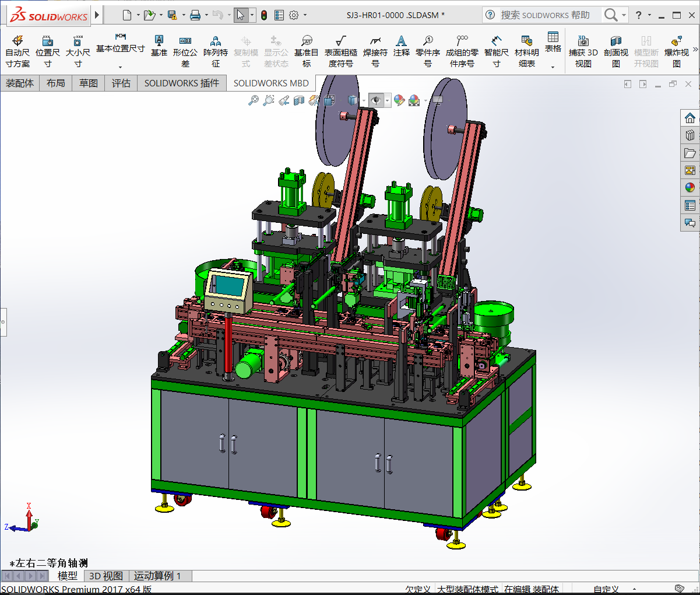Select the 模型 (Model) bottom tab
This screenshot has width=700, height=595.
click(x=68, y=576)
